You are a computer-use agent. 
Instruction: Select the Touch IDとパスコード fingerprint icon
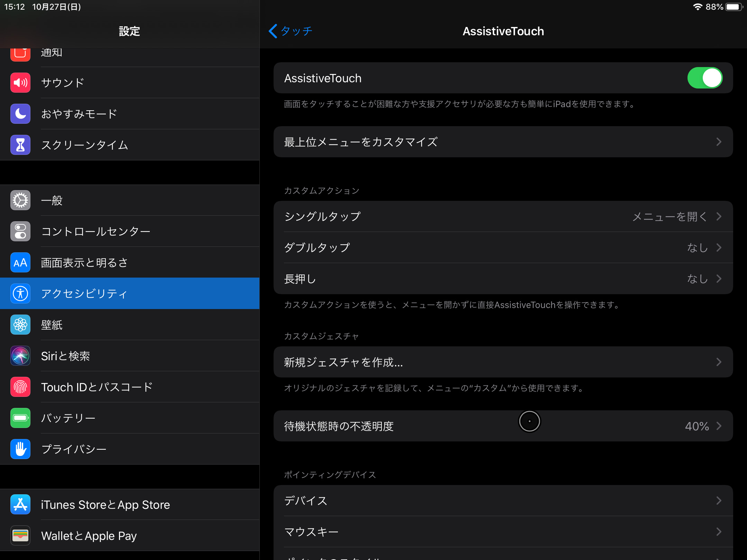tap(20, 387)
